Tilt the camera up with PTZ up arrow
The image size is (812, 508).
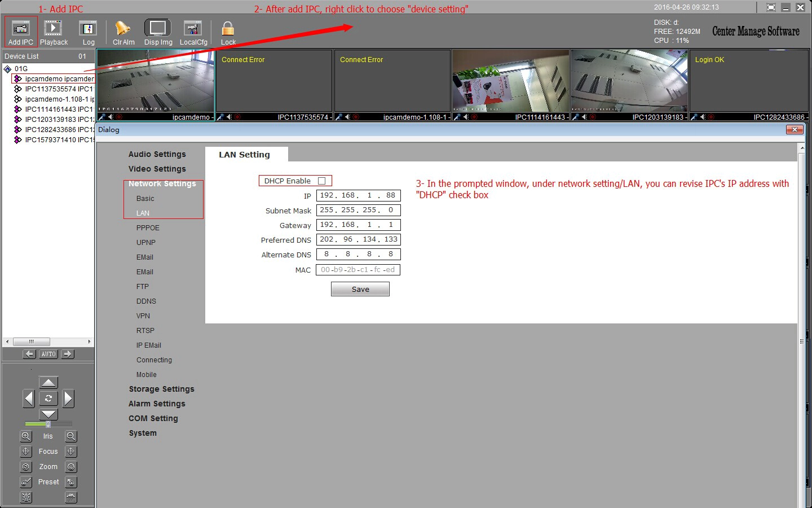tap(48, 383)
